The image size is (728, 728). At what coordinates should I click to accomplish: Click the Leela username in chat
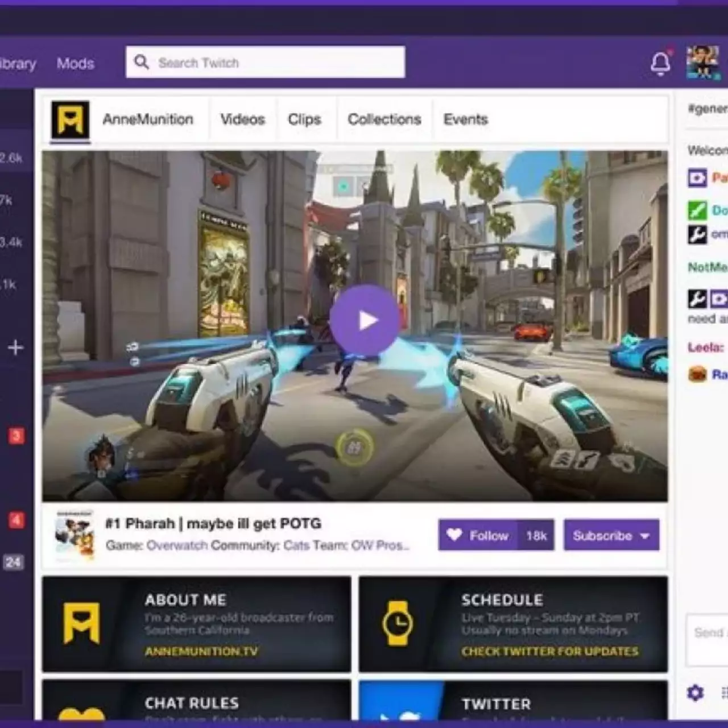click(706, 347)
